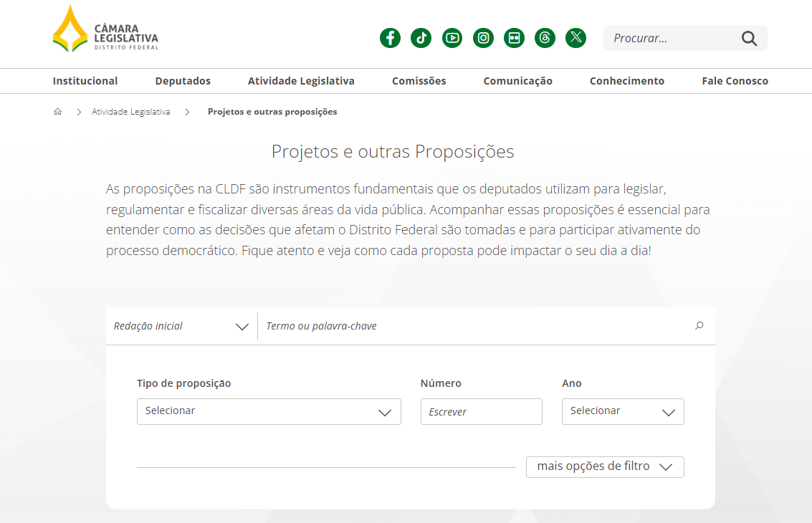Image resolution: width=812 pixels, height=523 pixels.
Task: Click the home icon in breadcrumb
Action: [x=58, y=112]
